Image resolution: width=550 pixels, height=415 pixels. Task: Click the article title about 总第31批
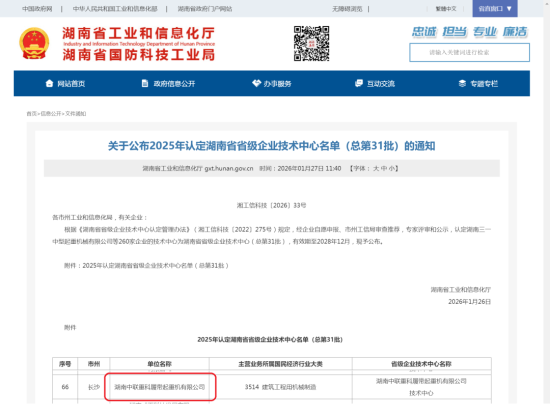coord(271,146)
